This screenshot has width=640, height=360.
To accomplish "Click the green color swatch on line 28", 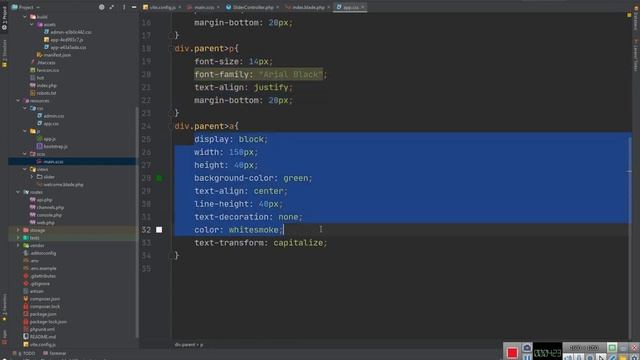I will pyautogui.click(x=159, y=178).
